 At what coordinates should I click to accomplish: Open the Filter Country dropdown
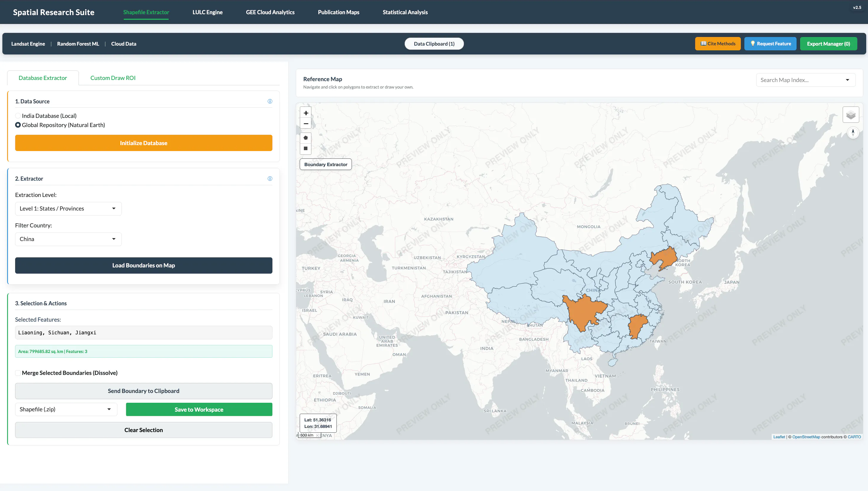pos(68,239)
